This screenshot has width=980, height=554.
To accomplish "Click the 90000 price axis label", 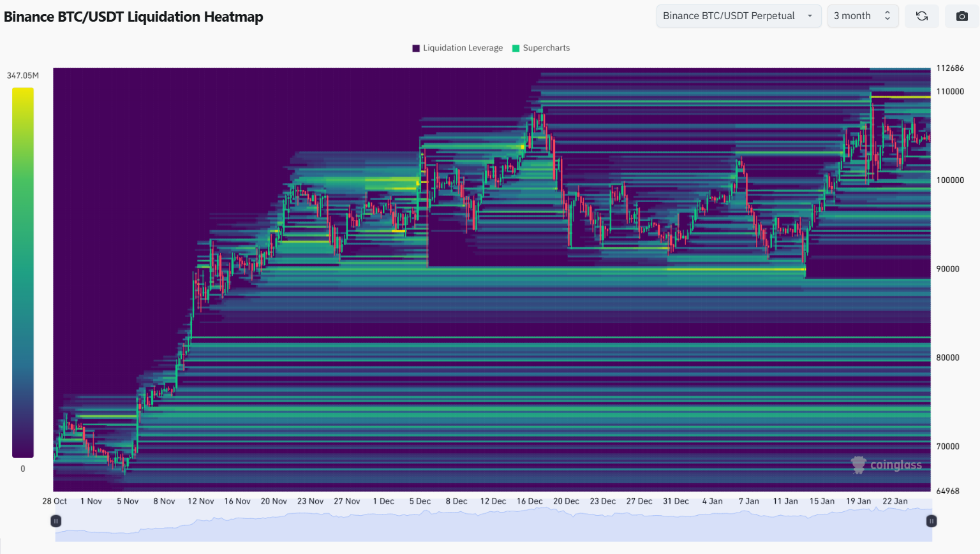I will click(948, 269).
